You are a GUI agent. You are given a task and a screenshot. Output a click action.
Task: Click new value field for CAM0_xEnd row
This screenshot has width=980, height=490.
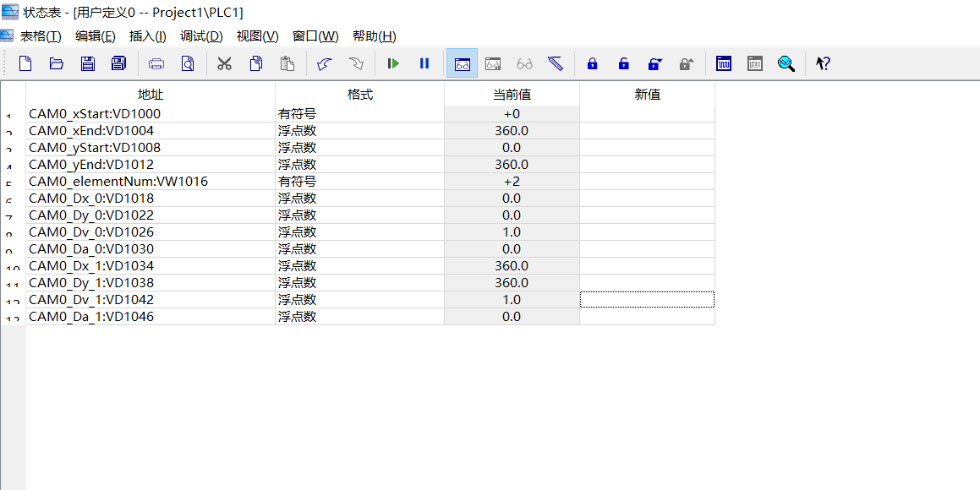click(x=647, y=130)
